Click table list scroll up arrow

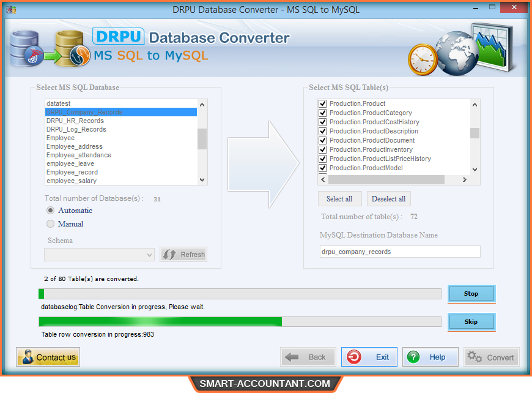click(475, 105)
